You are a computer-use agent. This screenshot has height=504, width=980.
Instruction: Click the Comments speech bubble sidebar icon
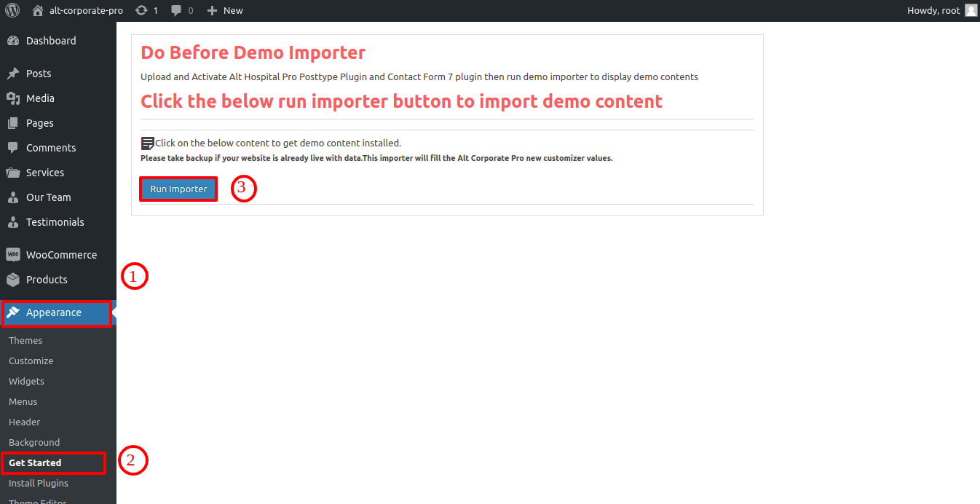coord(12,148)
